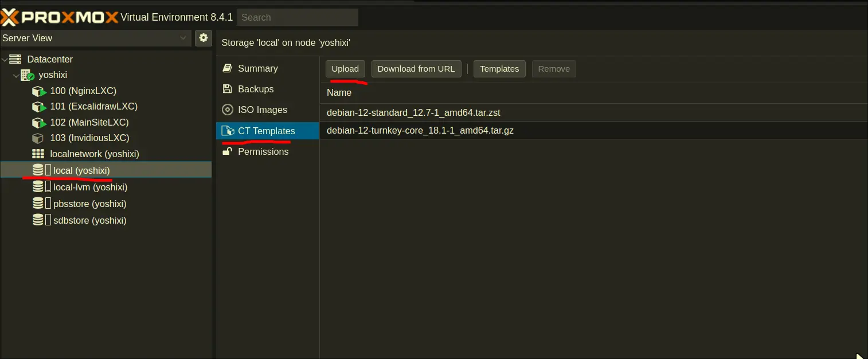Switch to the ISO Images tab

262,110
